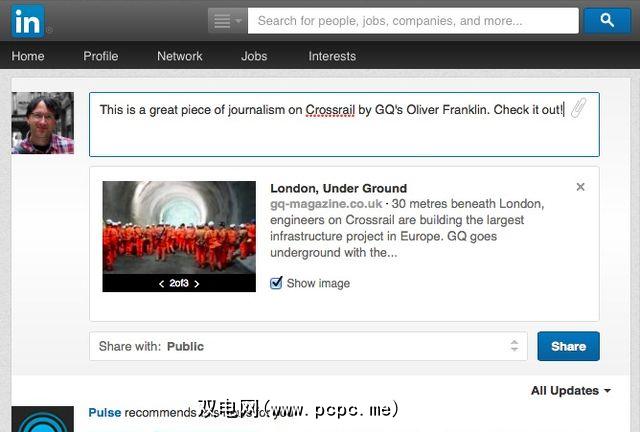Image resolution: width=640 pixels, height=432 pixels.
Task: Click the user profile photo
Action: tap(43, 123)
